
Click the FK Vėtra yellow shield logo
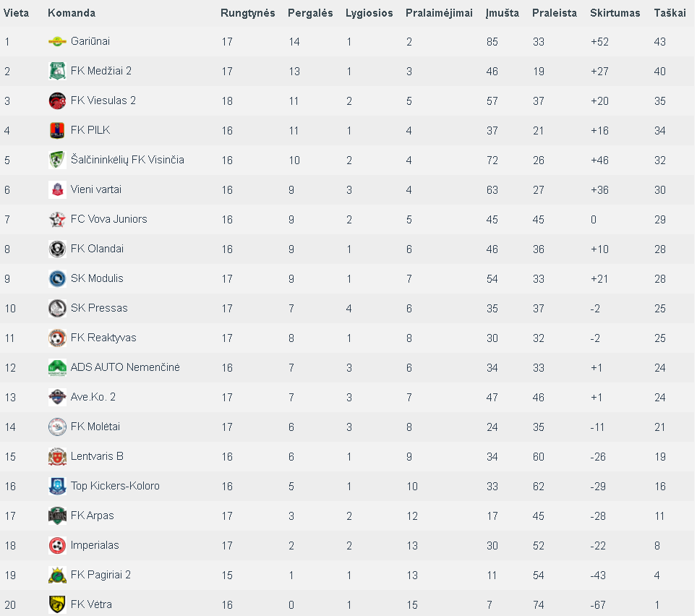[x=57, y=604]
